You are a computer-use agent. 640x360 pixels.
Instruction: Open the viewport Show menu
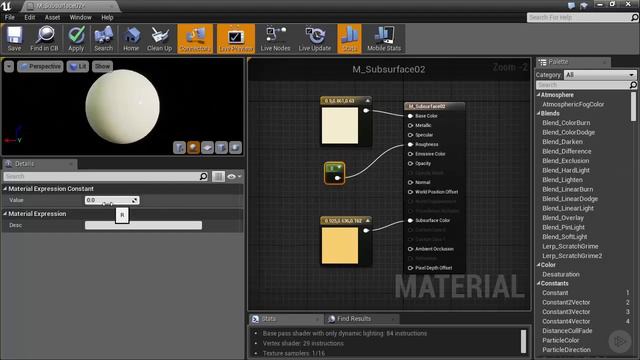click(x=102, y=66)
